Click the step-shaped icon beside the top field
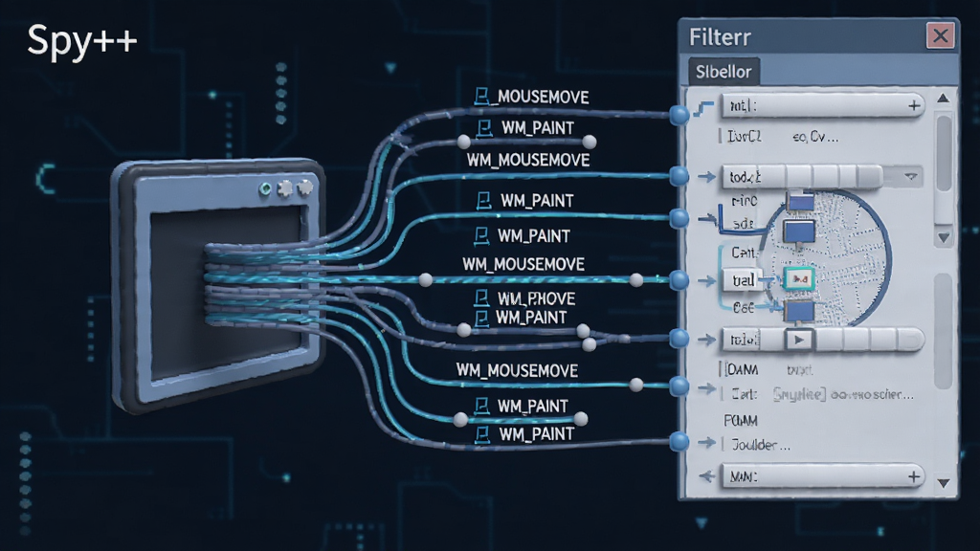Image resolution: width=980 pixels, height=551 pixels. click(703, 109)
